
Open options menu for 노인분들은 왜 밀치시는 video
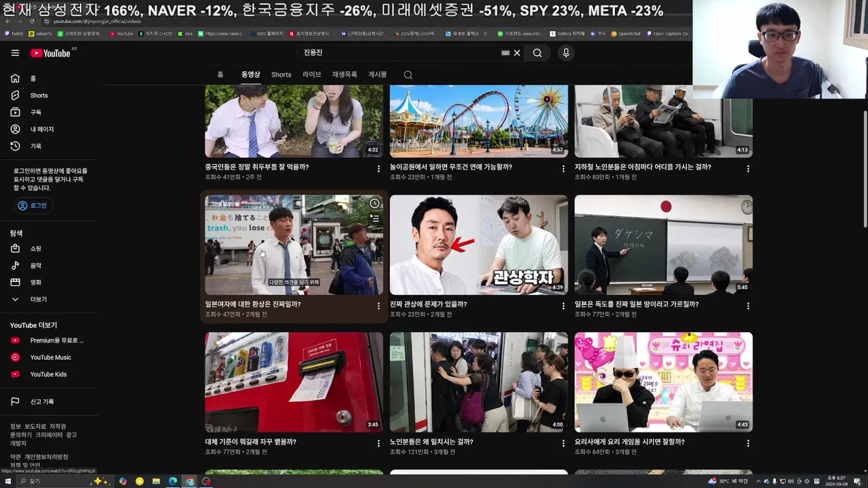[563, 443]
